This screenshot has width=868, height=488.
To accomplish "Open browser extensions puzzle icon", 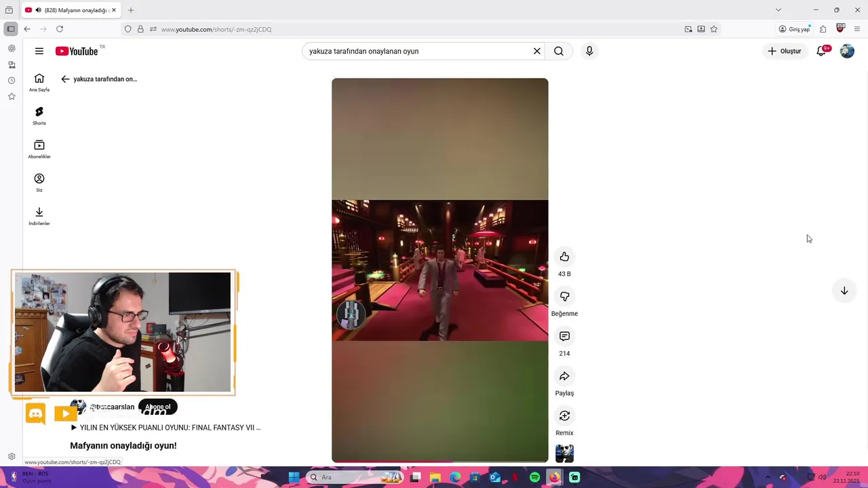I will pos(823,29).
